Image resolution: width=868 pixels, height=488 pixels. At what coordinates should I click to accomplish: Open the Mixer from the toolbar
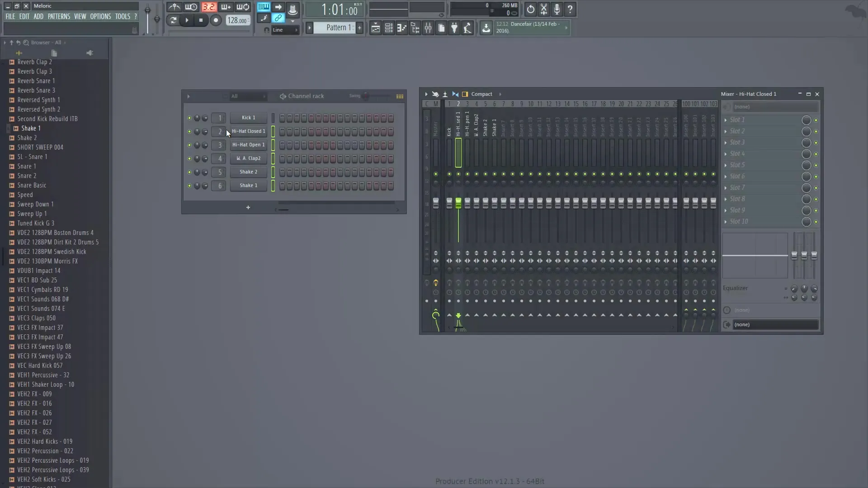coord(428,28)
